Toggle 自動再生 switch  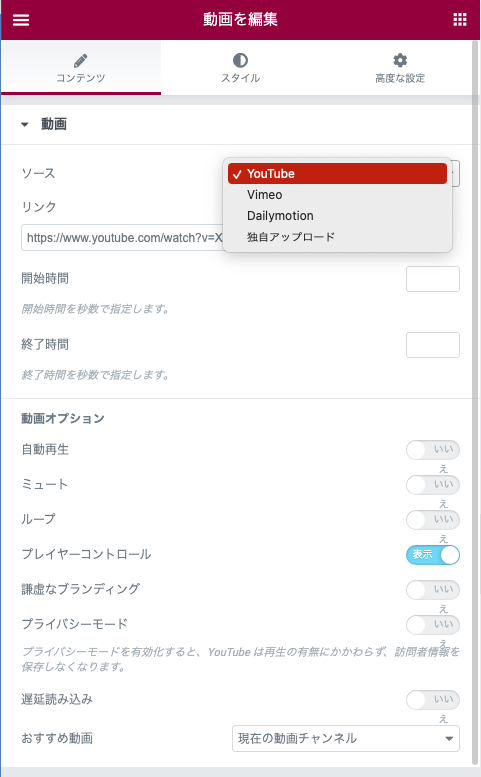click(432, 450)
